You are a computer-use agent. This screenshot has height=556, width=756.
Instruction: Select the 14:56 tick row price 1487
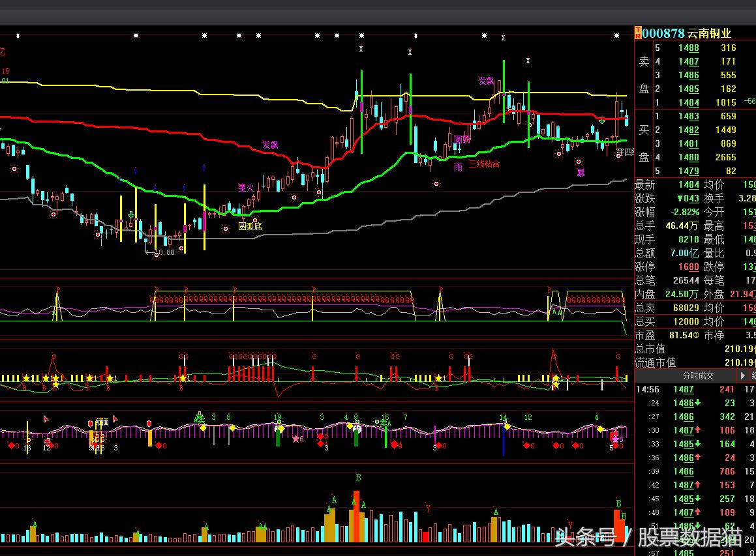coord(684,389)
